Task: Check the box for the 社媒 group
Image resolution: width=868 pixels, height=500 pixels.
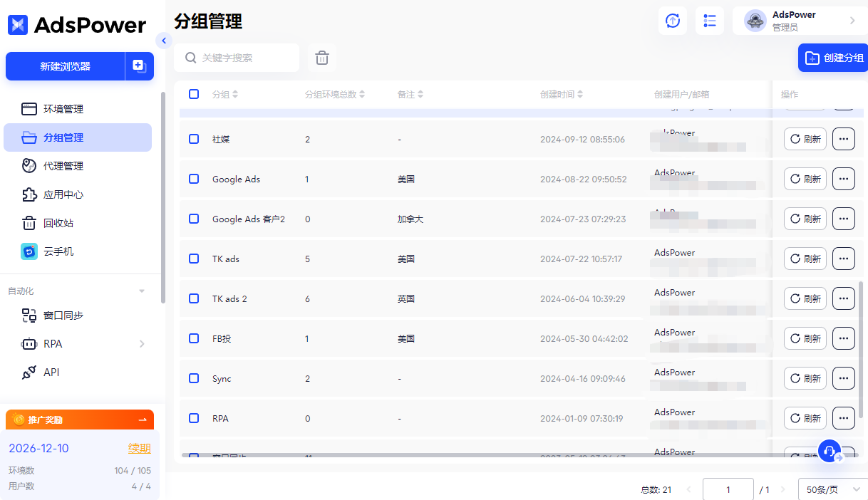Action: coord(194,139)
